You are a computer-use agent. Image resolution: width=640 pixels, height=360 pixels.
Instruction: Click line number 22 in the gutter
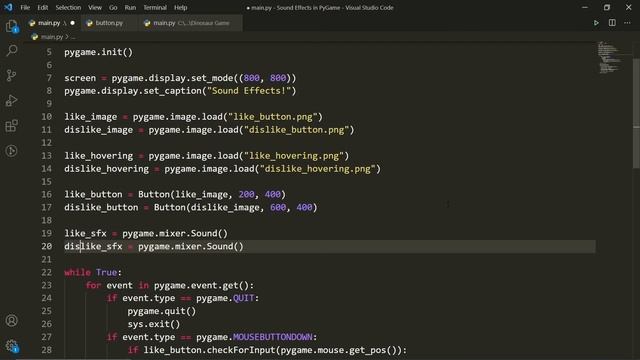click(x=47, y=272)
